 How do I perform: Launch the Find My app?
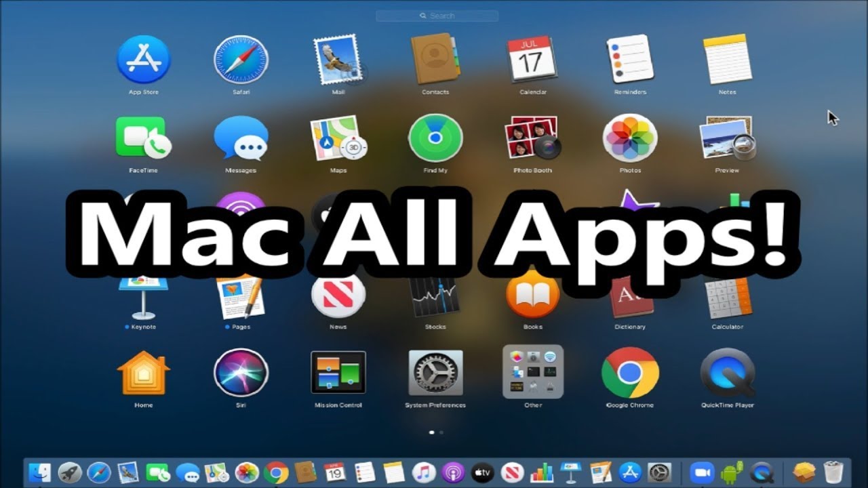point(435,138)
